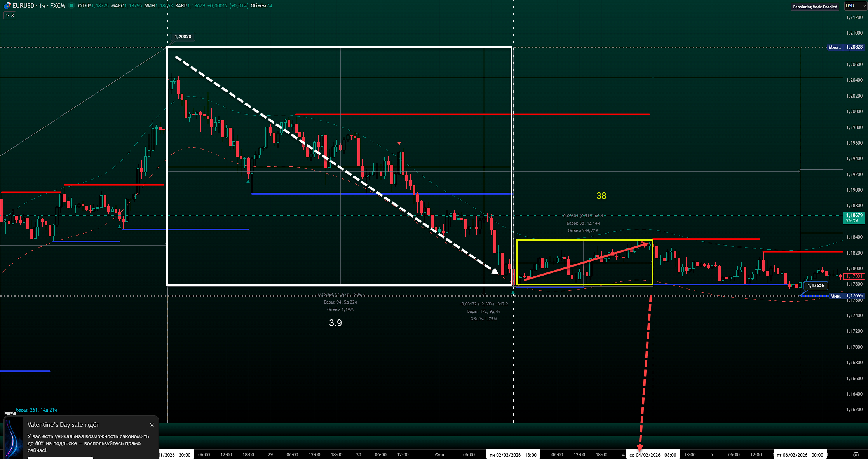Viewport: 868px width, 459px height.
Task: Open the USD currency dropdown
Action: pyautogui.click(x=855, y=6)
